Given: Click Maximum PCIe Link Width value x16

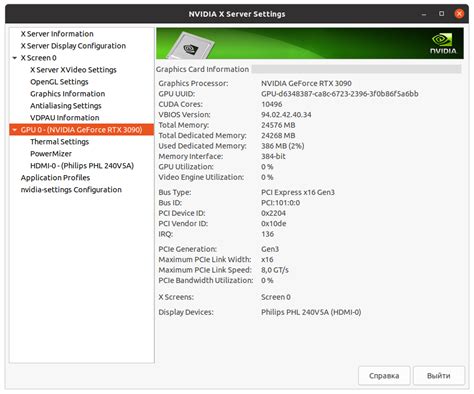Looking at the screenshot, I should coord(267,260).
